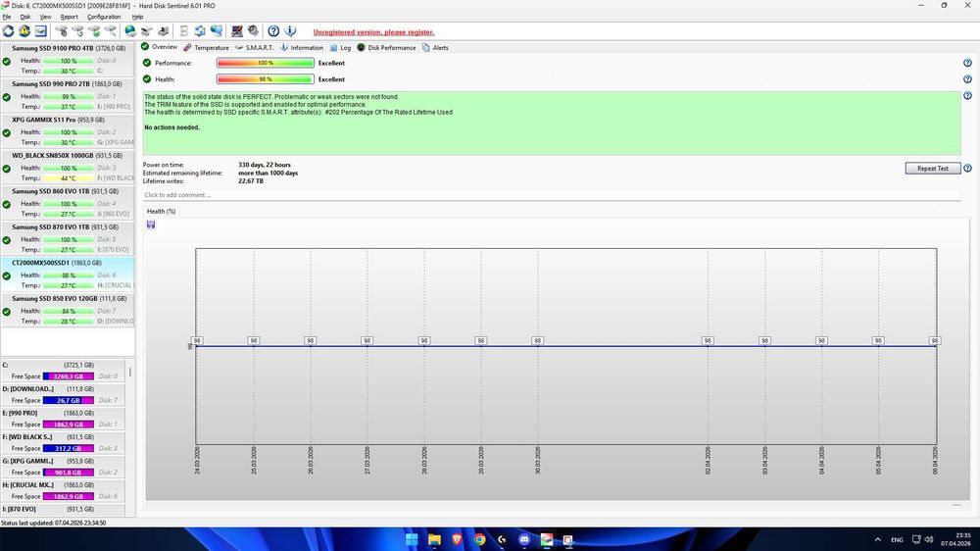Select E: [990 PRO] drive entry

coord(63,419)
